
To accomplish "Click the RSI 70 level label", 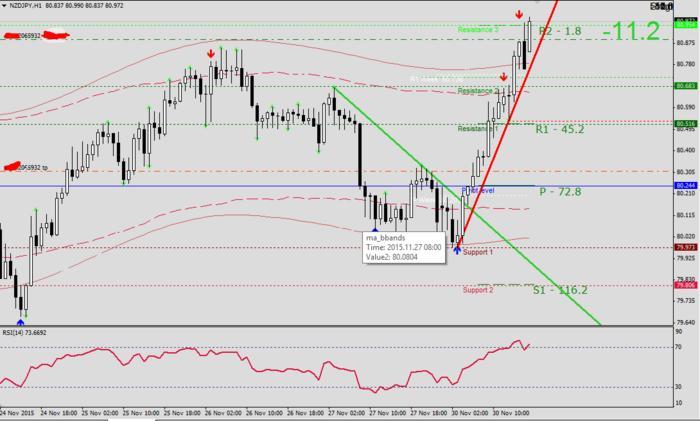I will (x=679, y=347).
